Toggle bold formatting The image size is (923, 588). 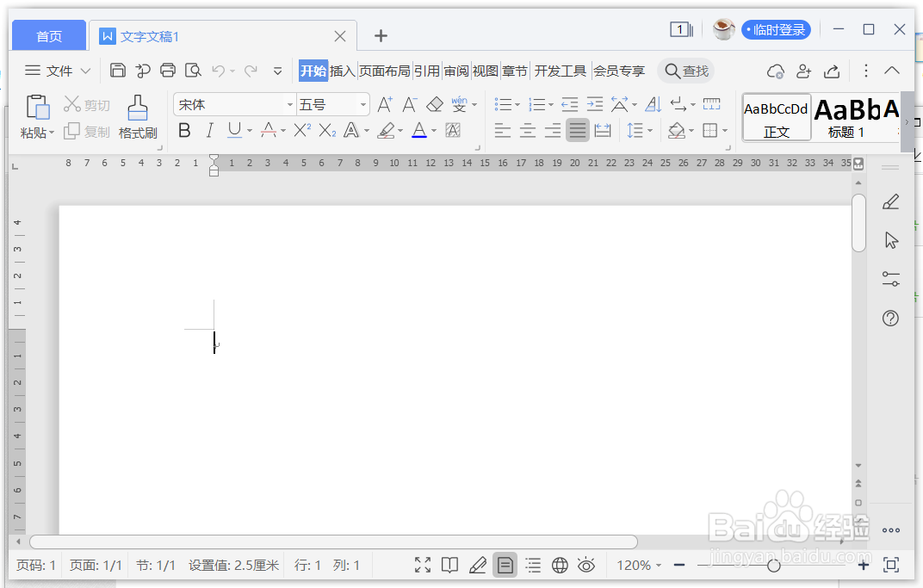click(184, 130)
